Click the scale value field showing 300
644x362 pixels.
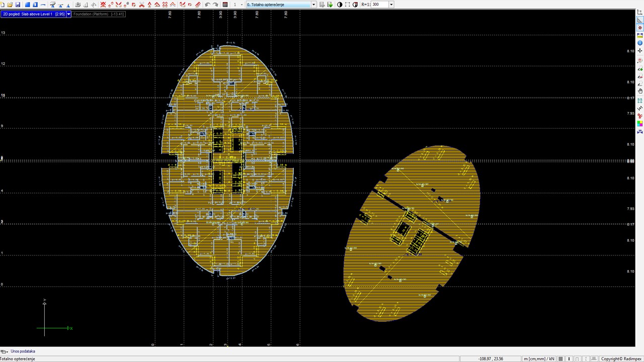[379, 5]
